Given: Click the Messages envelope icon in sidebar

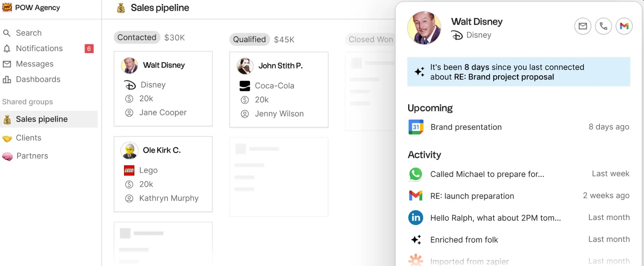Looking at the screenshot, I should click(7, 64).
